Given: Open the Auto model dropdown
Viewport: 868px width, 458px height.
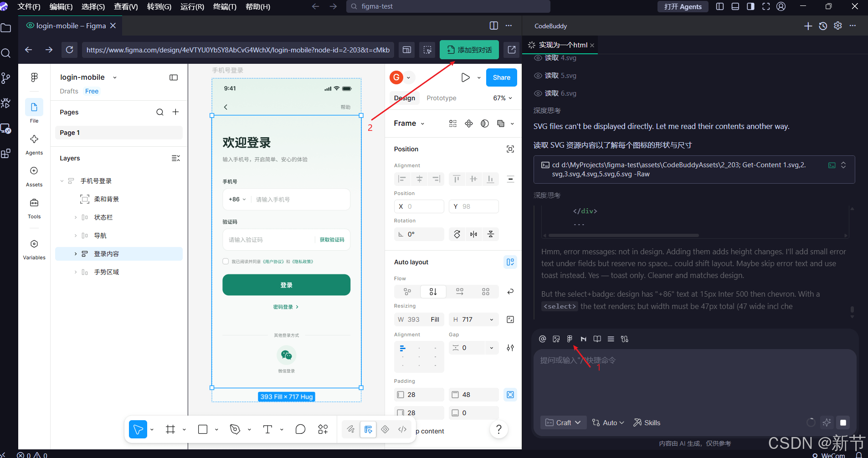Looking at the screenshot, I should click(x=608, y=422).
